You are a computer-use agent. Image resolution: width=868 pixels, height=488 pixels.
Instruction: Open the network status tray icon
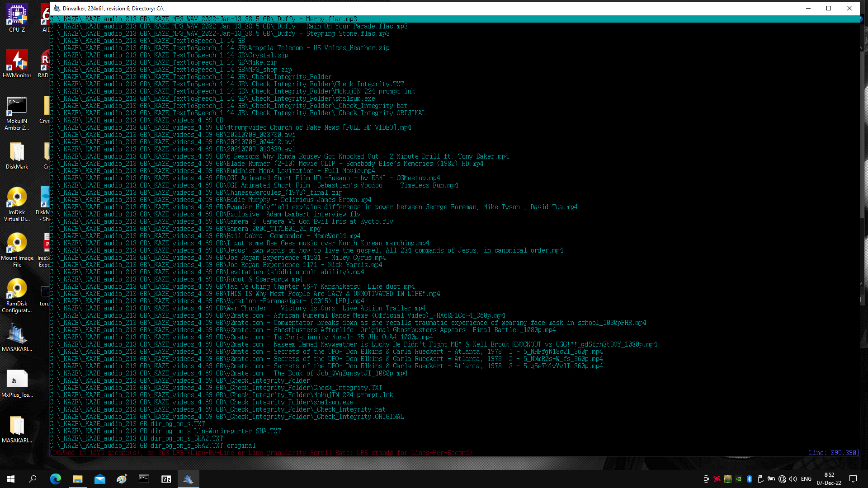782,479
